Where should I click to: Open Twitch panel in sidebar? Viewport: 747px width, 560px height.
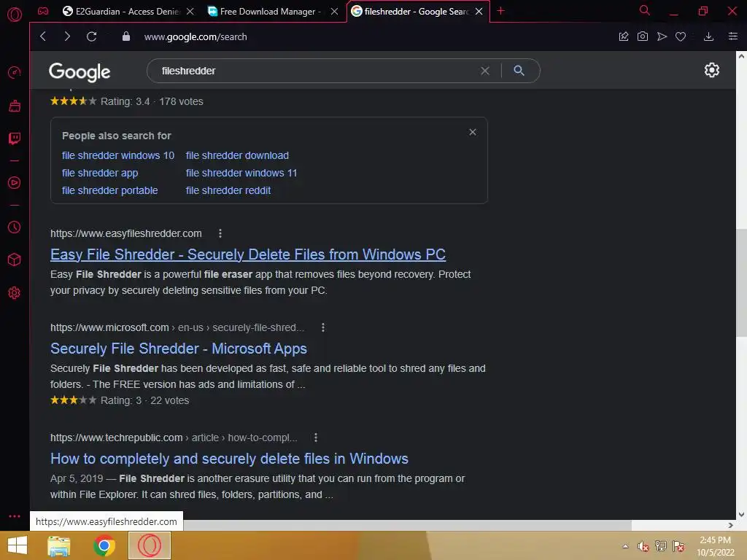click(15, 139)
